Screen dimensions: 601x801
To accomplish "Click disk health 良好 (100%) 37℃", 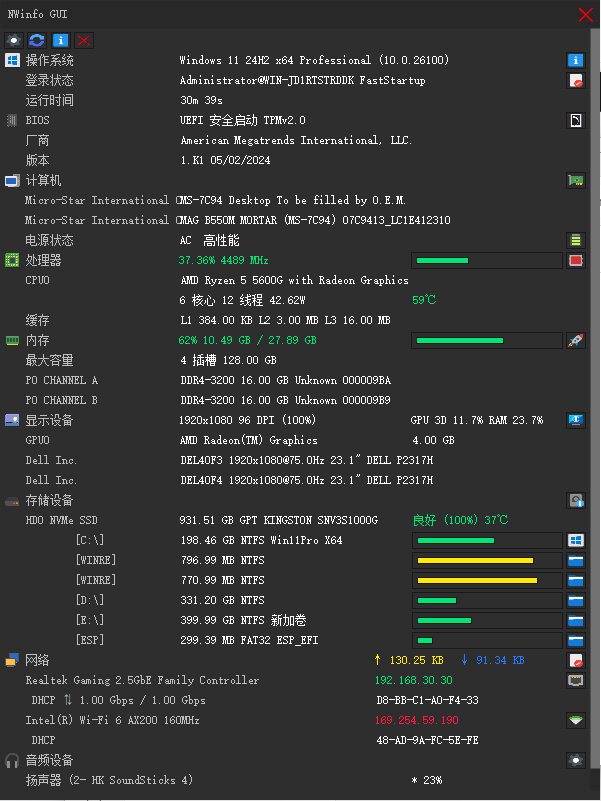I will (x=460, y=520).
